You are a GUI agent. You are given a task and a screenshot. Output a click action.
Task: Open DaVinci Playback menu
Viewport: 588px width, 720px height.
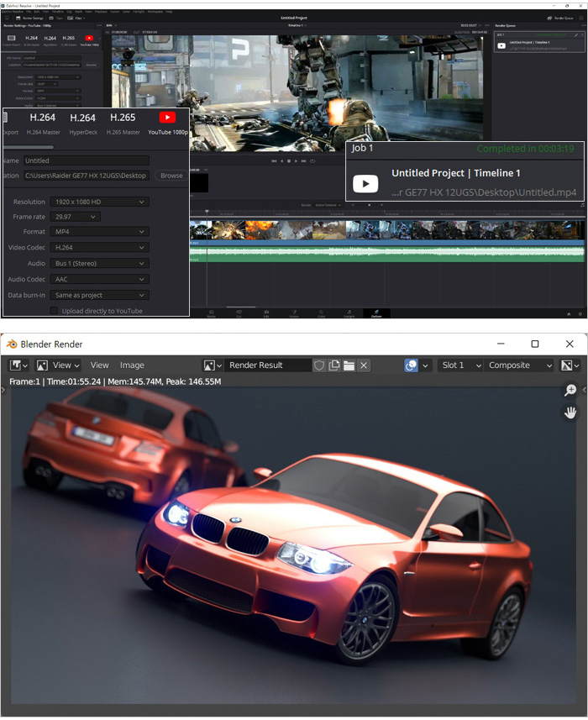click(101, 12)
